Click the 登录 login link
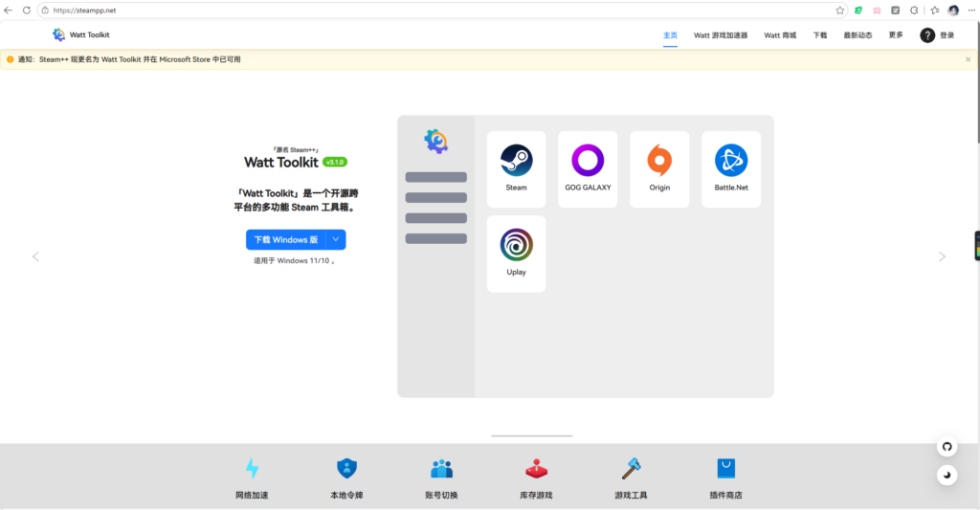Viewport: 980px width, 510px height. (947, 35)
